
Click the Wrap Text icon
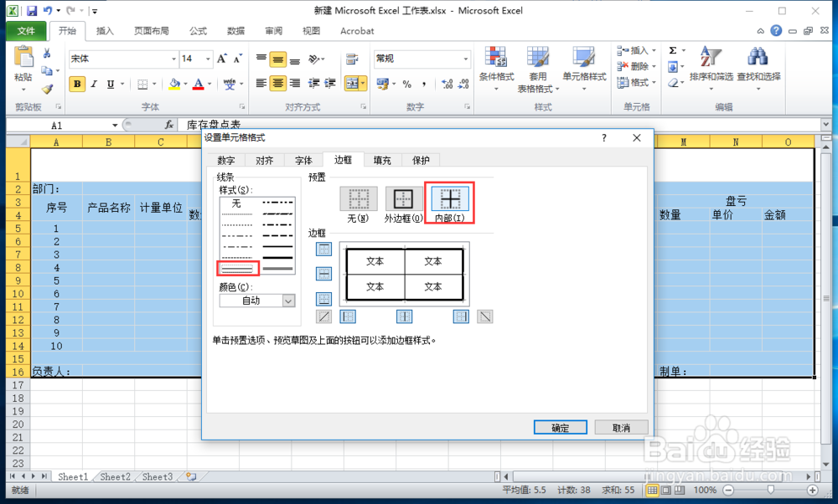tap(352, 59)
